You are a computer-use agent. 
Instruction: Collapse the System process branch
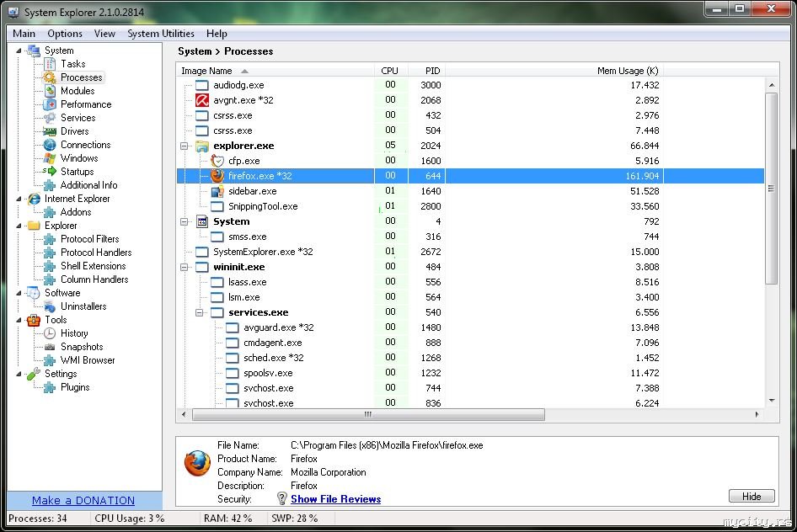[184, 222]
